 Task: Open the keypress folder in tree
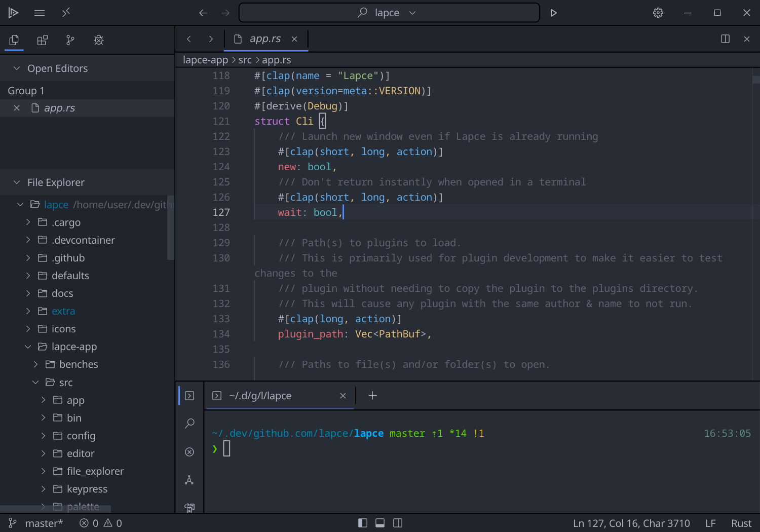point(87,489)
